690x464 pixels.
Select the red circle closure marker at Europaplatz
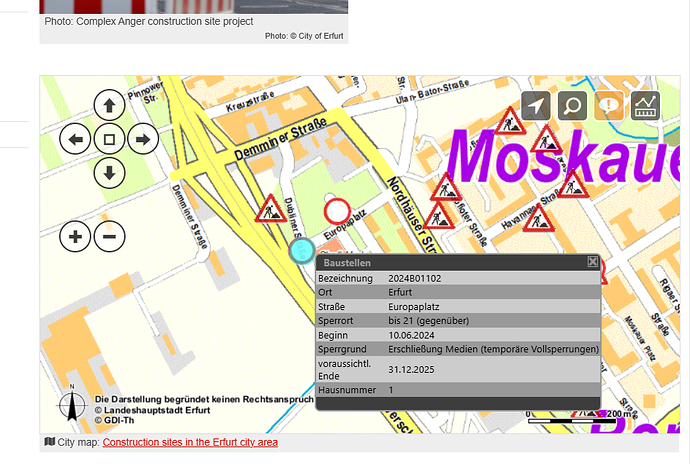tap(337, 211)
